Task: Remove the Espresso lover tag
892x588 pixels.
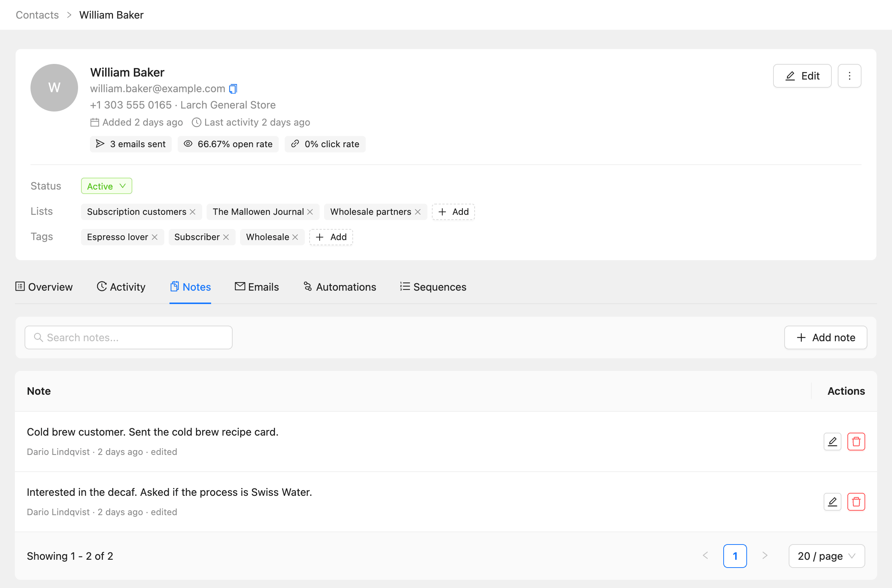Action: (x=155, y=237)
